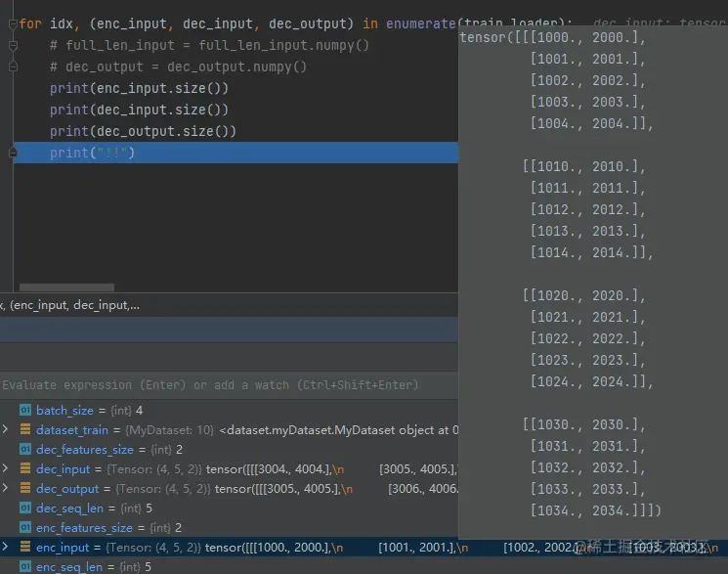
Task: Click the print(dec_output.size()) code line
Action: 143,131
